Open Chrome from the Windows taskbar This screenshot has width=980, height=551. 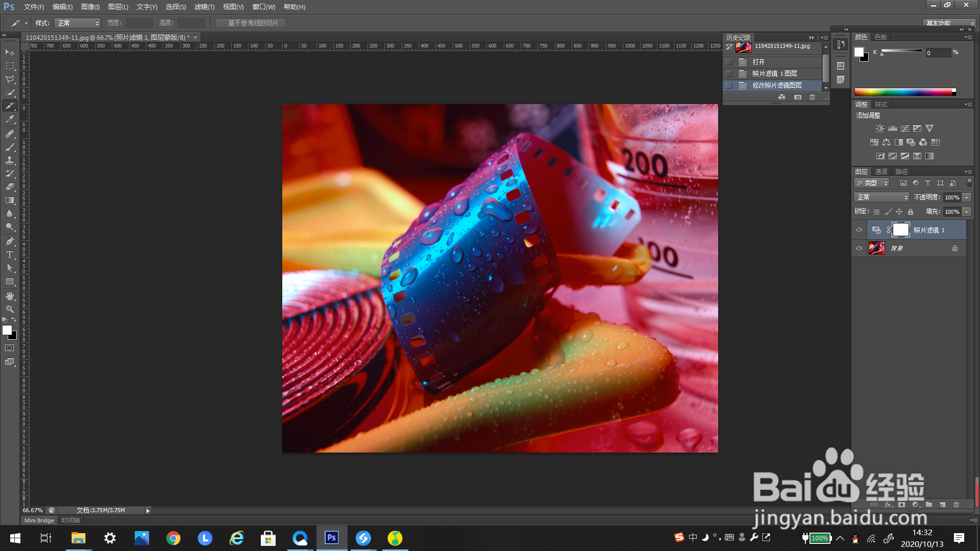[174, 538]
